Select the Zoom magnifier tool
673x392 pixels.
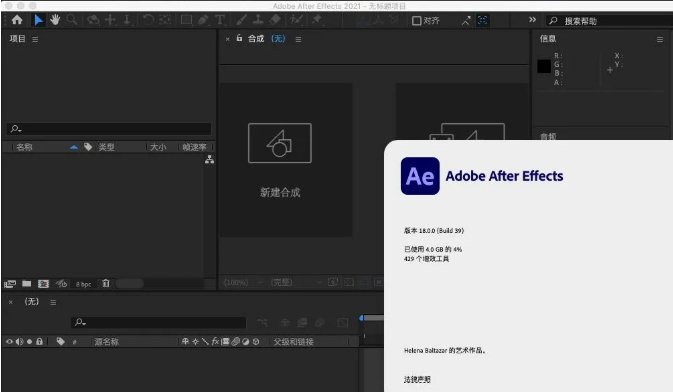(72, 20)
